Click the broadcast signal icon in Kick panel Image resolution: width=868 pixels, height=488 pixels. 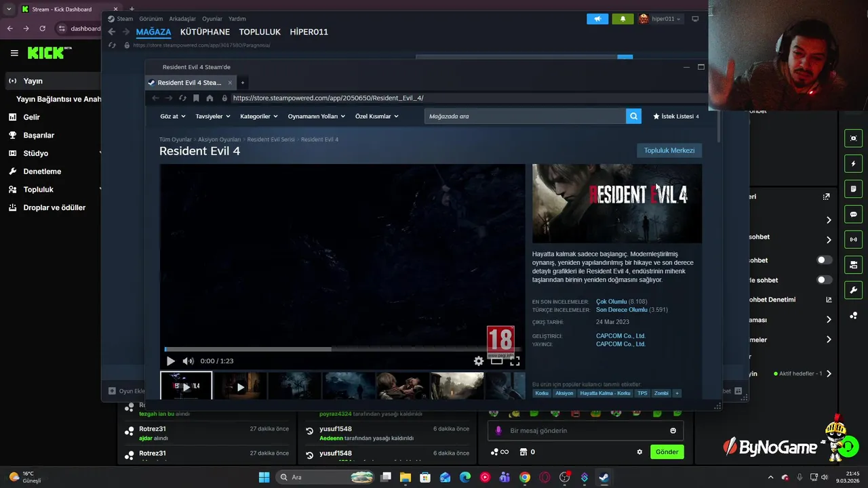pos(853,239)
